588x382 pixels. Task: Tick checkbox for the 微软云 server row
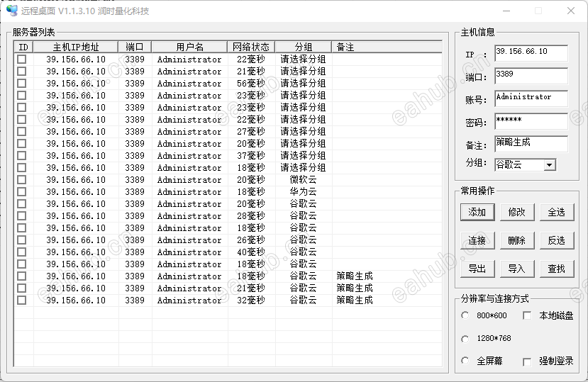click(x=22, y=179)
